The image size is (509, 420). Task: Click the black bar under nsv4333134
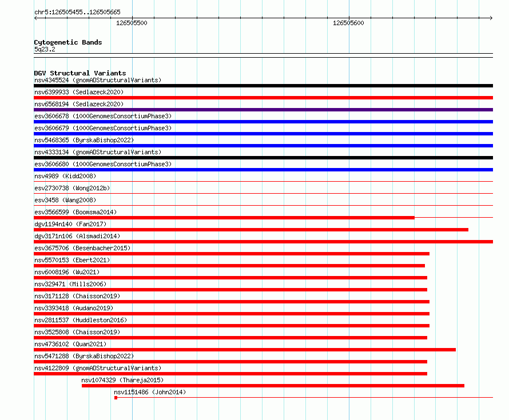tap(263, 158)
